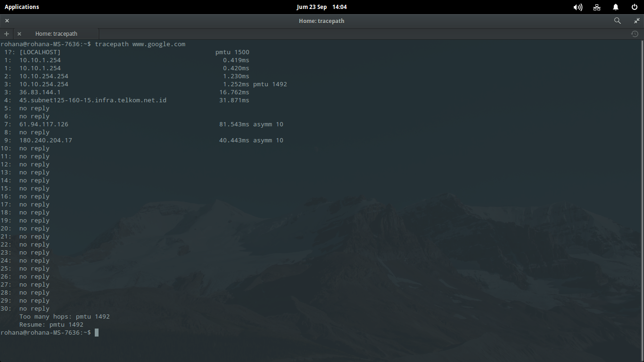Click the pmtu 1500 text
Image resolution: width=644 pixels, height=362 pixels.
click(x=232, y=52)
